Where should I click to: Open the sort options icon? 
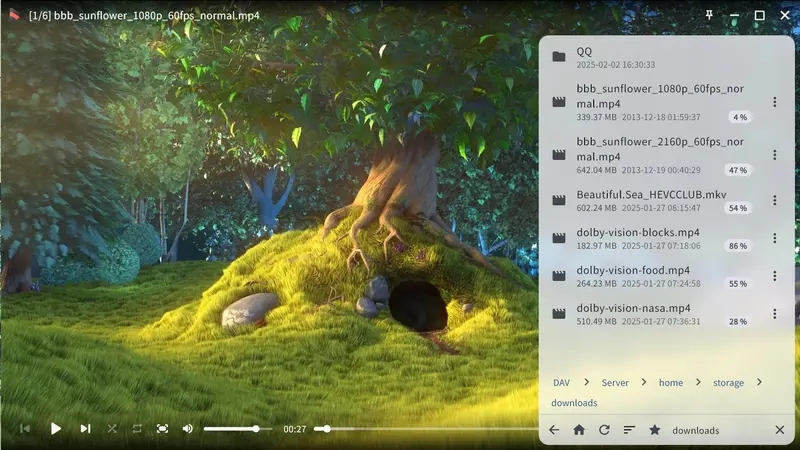(629, 430)
